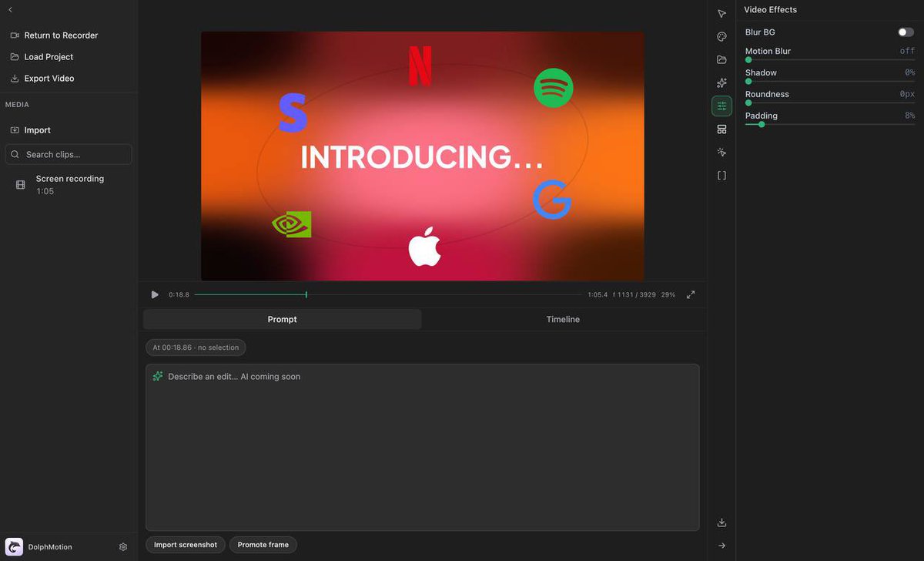Select the sliders Video Effects panel icon

(x=721, y=106)
